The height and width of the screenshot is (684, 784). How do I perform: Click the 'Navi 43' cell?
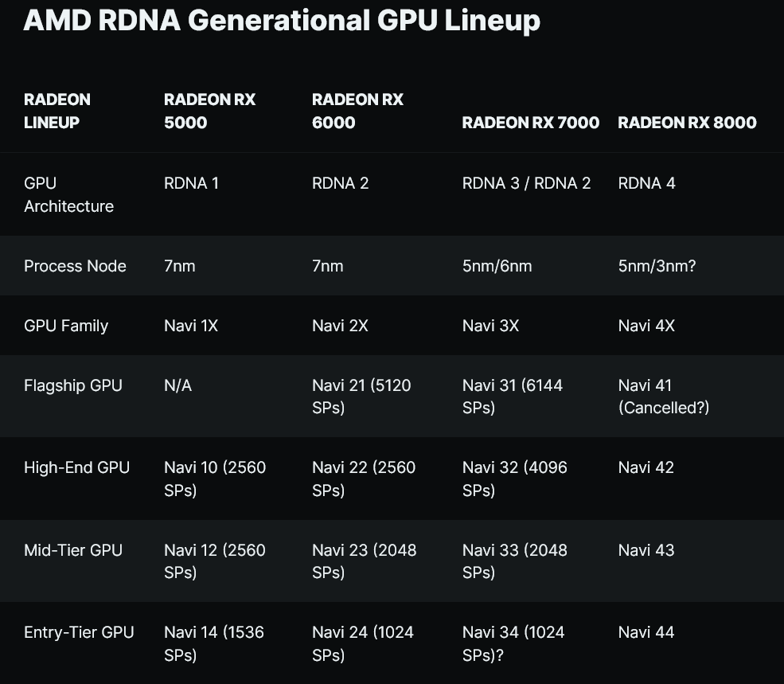[646, 550]
